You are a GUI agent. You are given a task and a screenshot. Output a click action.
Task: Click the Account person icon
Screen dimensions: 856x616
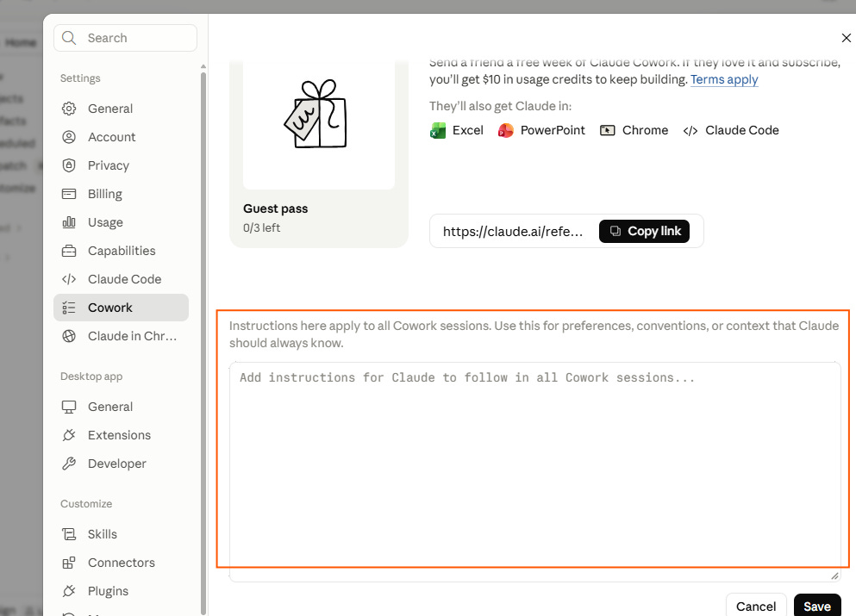[x=69, y=137]
